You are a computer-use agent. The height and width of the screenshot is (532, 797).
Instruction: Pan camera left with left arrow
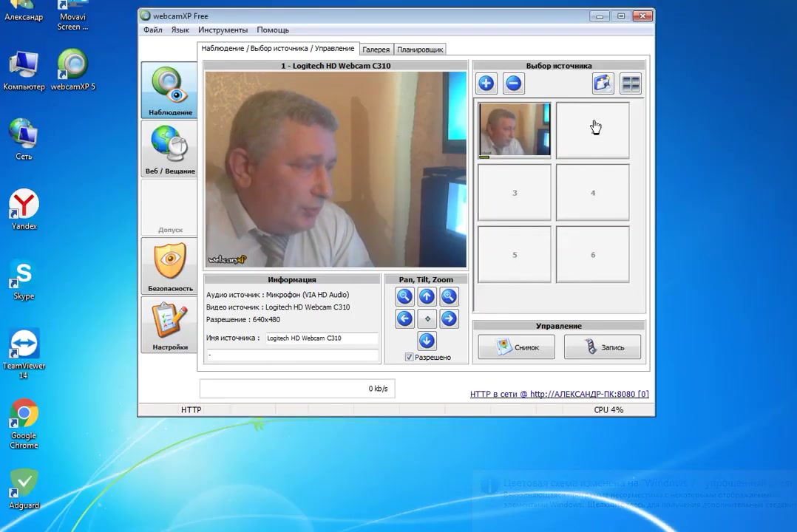pos(404,318)
